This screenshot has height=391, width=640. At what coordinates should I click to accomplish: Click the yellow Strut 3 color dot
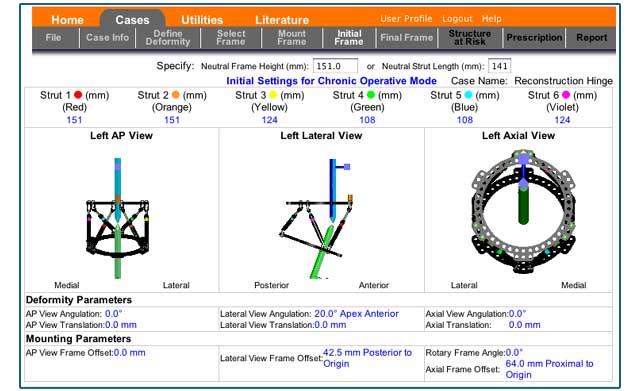pos(273,95)
